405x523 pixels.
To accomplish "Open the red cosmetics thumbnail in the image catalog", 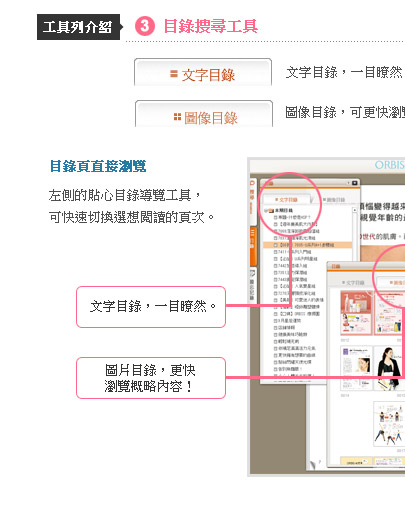I will click(356, 313).
